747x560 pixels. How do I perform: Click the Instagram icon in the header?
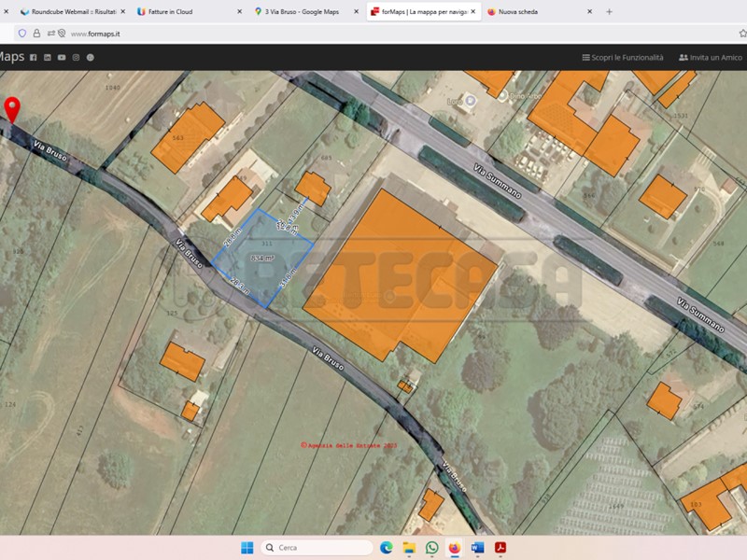click(x=76, y=58)
